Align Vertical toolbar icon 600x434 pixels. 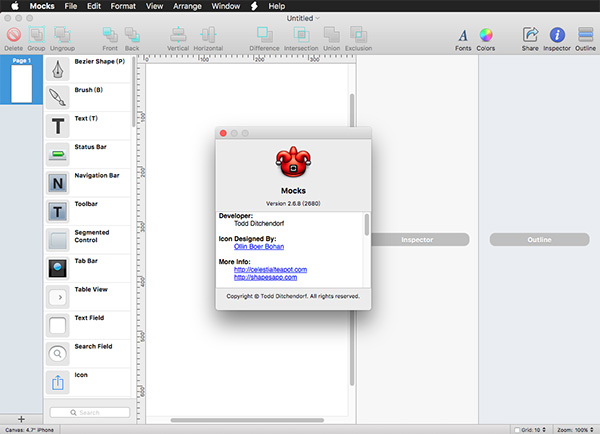click(178, 35)
